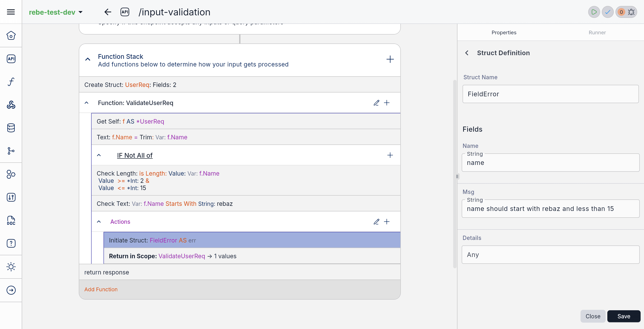The width and height of the screenshot is (644, 329).
Task: Go back from Struct Definition panel
Action: [x=467, y=53]
